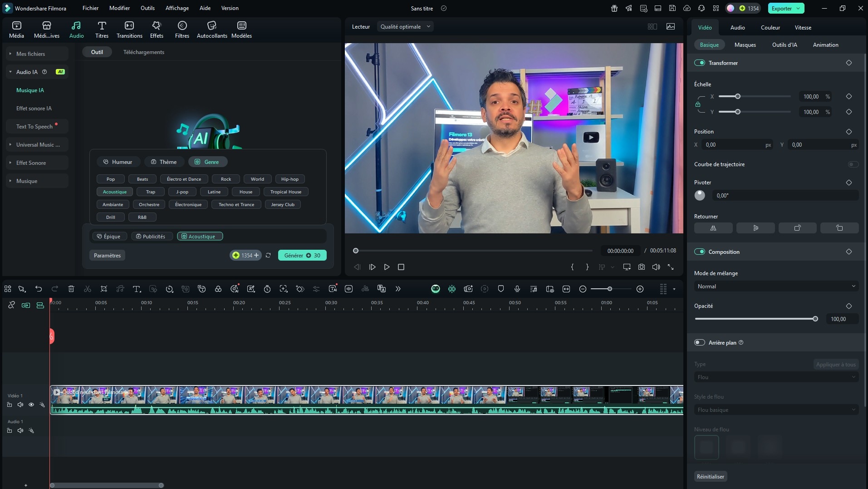
Task: Open the Affichage menu
Action: pyautogui.click(x=177, y=8)
